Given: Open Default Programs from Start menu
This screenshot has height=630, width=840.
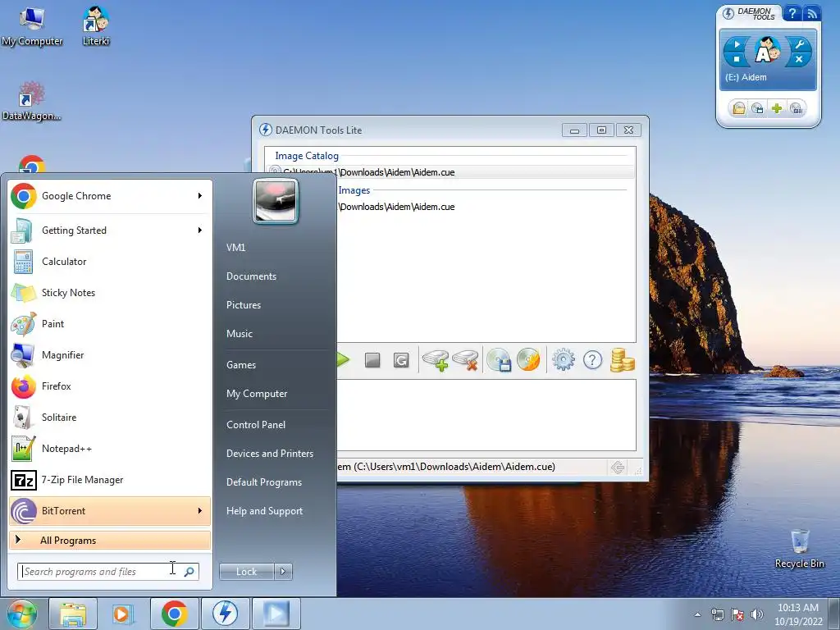Looking at the screenshot, I should tap(263, 482).
